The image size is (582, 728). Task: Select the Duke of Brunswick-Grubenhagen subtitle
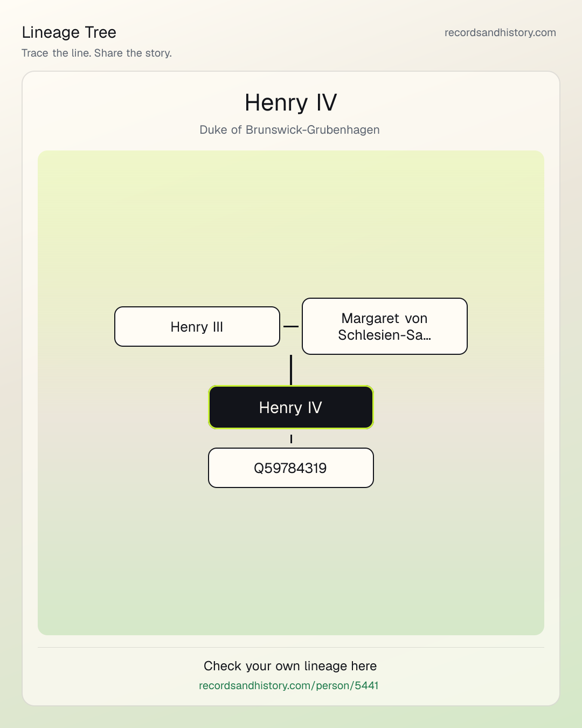pos(290,130)
